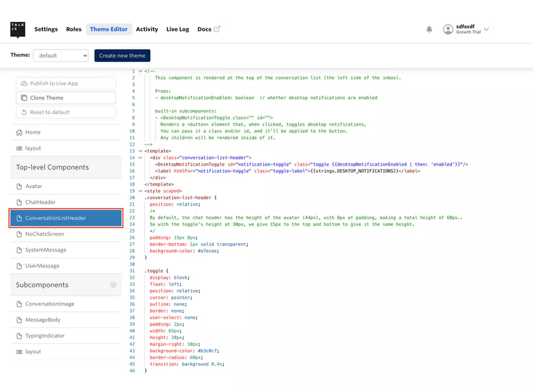This screenshot has width=533, height=392.
Task: Click the plus icon next to Subcomponents
Action: coord(112,285)
